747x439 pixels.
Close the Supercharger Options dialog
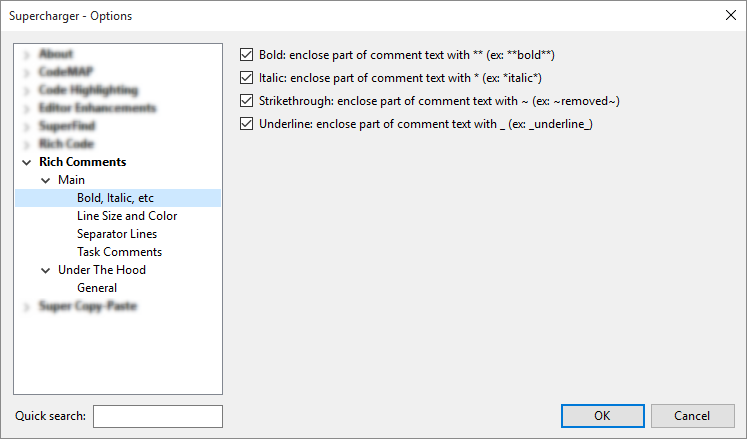[x=731, y=15]
